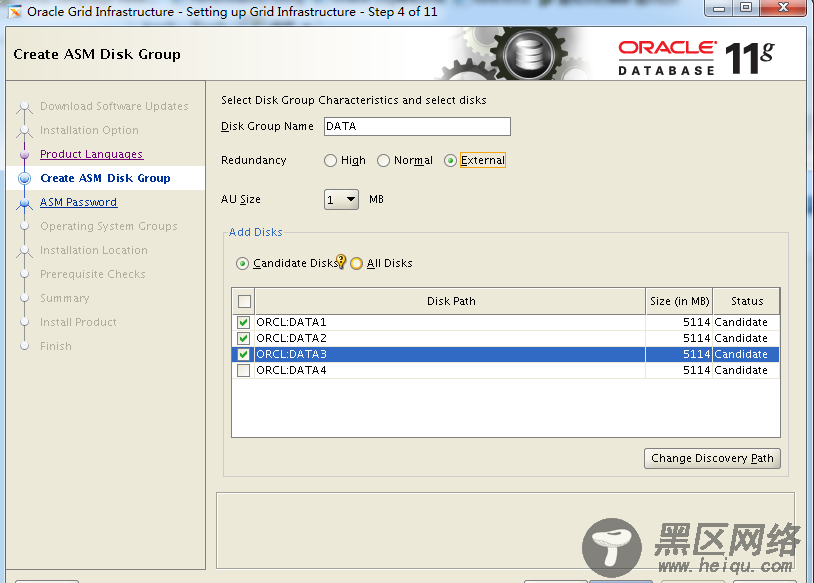814x583 pixels.
Task: Select Create ASM Disk Group step
Action: 105,178
